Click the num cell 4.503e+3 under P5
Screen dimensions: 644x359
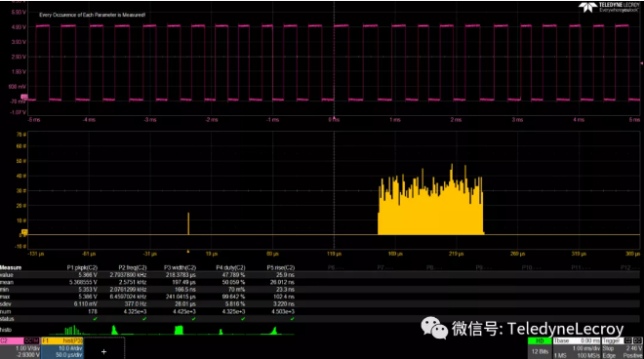click(283, 311)
